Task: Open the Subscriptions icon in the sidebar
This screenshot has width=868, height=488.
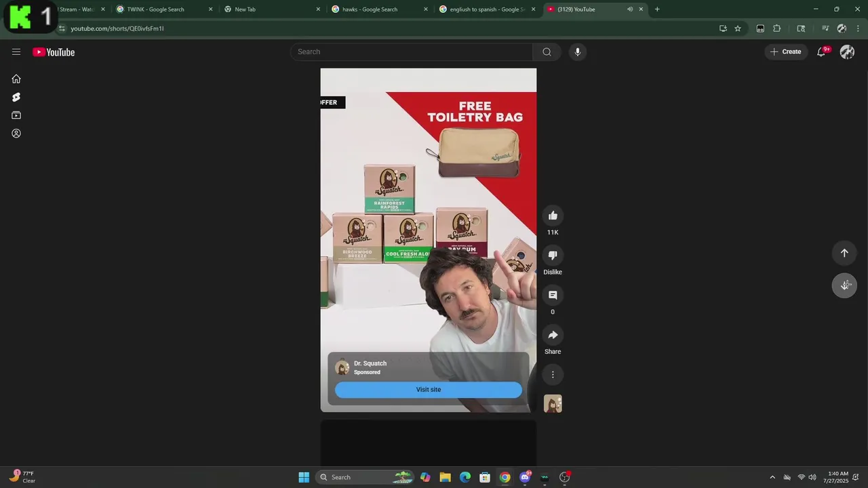Action: coord(16,115)
